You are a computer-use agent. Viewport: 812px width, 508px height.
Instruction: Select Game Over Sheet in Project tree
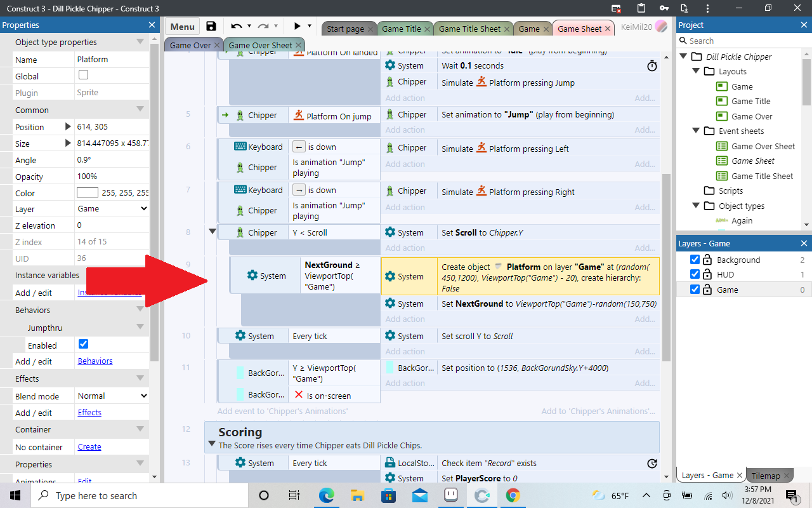click(x=763, y=146)
